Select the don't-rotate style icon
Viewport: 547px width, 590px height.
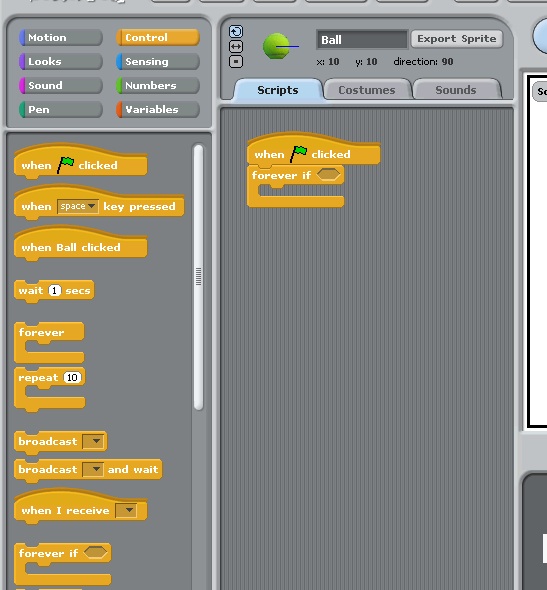point(236,61)
